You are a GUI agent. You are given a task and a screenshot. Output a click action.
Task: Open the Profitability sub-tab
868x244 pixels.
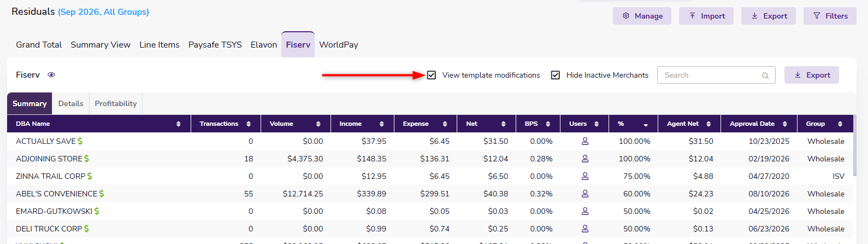tap(116, 103)
